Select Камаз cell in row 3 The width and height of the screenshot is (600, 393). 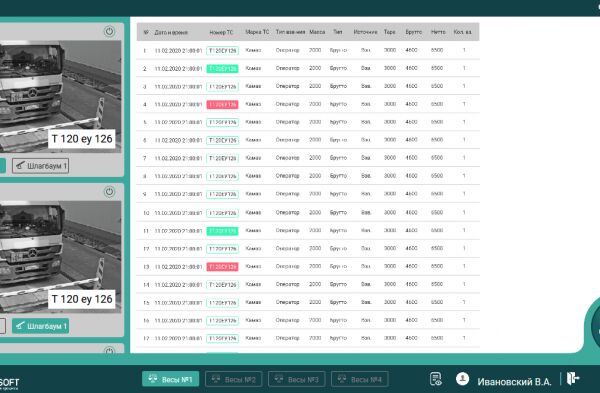(x=253, y=86)
